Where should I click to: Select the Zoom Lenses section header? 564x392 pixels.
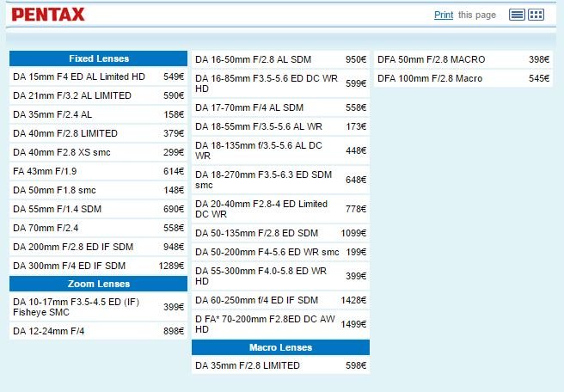click(98, 284)
